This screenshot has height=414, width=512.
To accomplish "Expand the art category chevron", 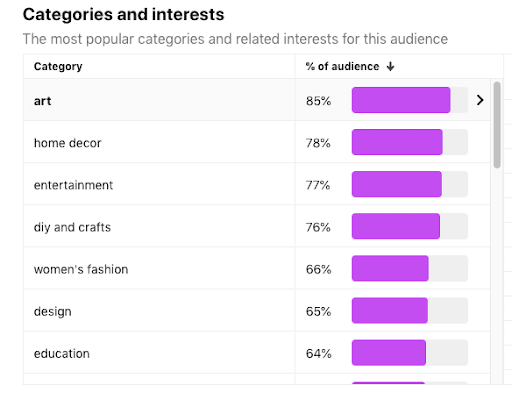I will pyautogui.click(x=480, y=100).
